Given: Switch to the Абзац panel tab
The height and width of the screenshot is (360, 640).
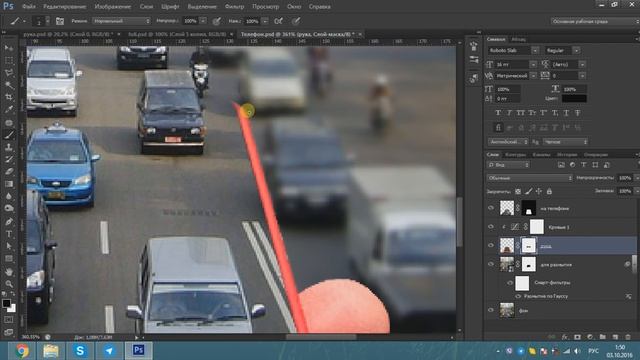Looking at the screenshot, I should point(518,39).
